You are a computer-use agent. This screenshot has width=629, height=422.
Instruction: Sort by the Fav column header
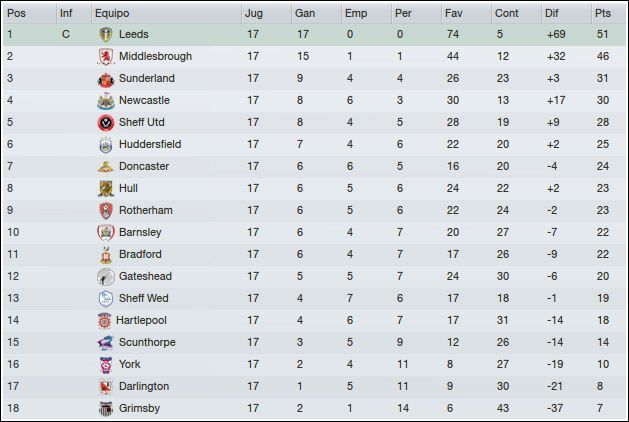pyautogui.click(x=453, y=13)
